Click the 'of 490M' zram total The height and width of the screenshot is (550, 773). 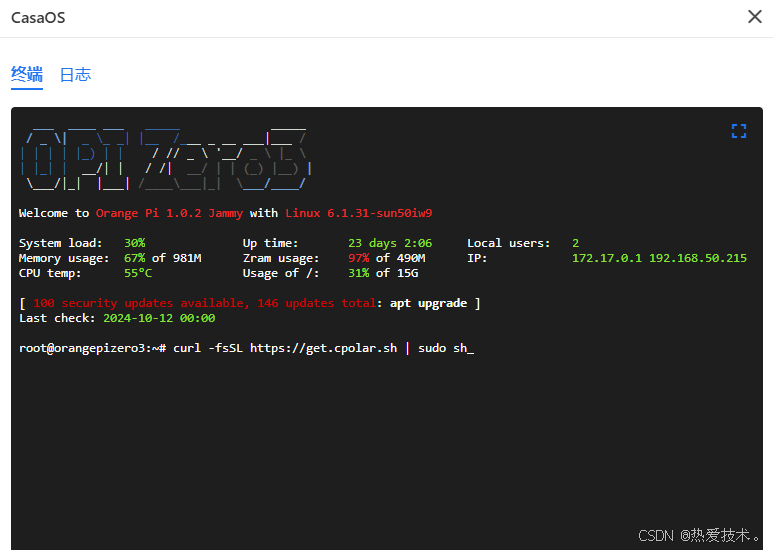coord(400,258)
